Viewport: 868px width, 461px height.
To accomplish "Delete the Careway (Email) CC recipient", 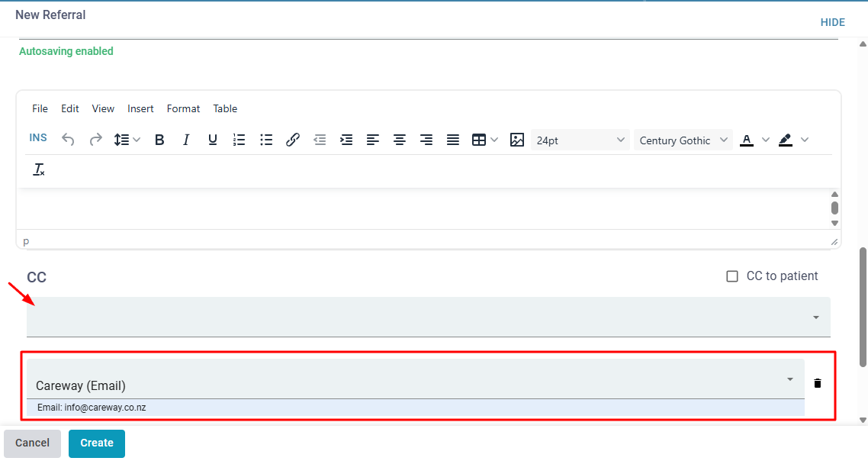I will point(818,383).
